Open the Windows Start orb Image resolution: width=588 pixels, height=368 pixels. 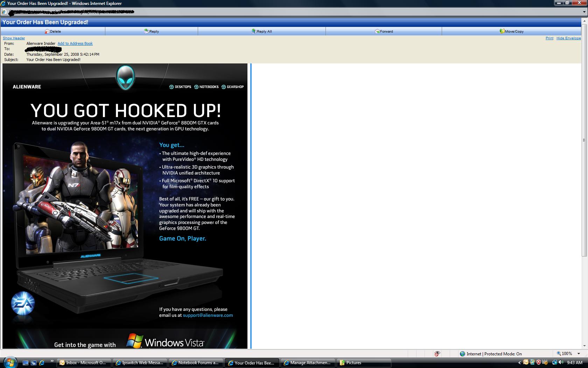click(x=10, y=362)
